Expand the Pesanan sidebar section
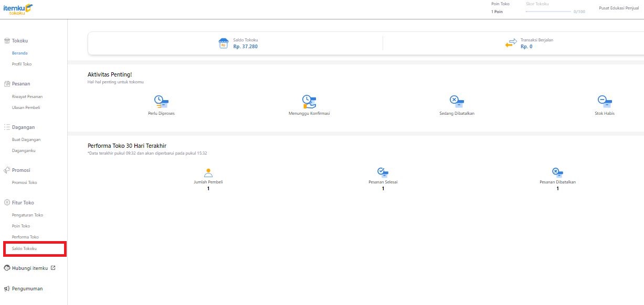 (20, 84)
